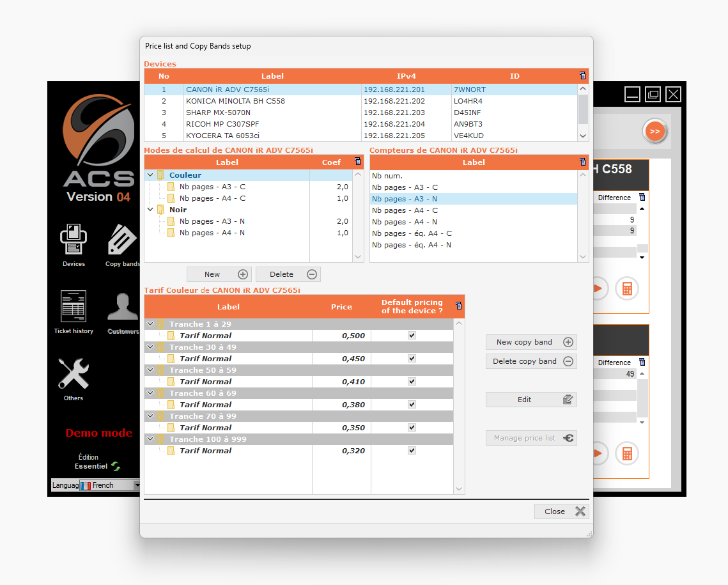Click the upper calculator icon in background window
This screenshot has width=728, height=585.
627,288
